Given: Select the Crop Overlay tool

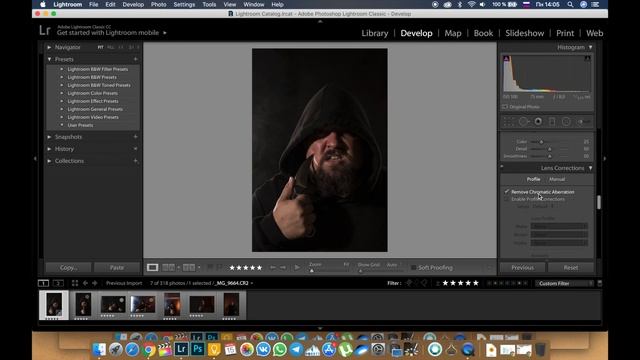Looking at the screenshot, I should click(x=508, y=122).
